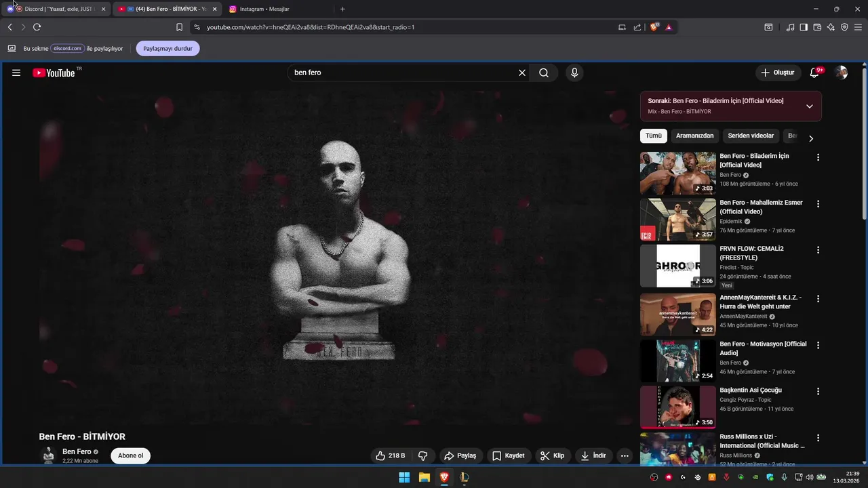This screenshot has width=868, height=488.
Task: Open options for Biladerim İçin video
Action: [x=818, y=157]
